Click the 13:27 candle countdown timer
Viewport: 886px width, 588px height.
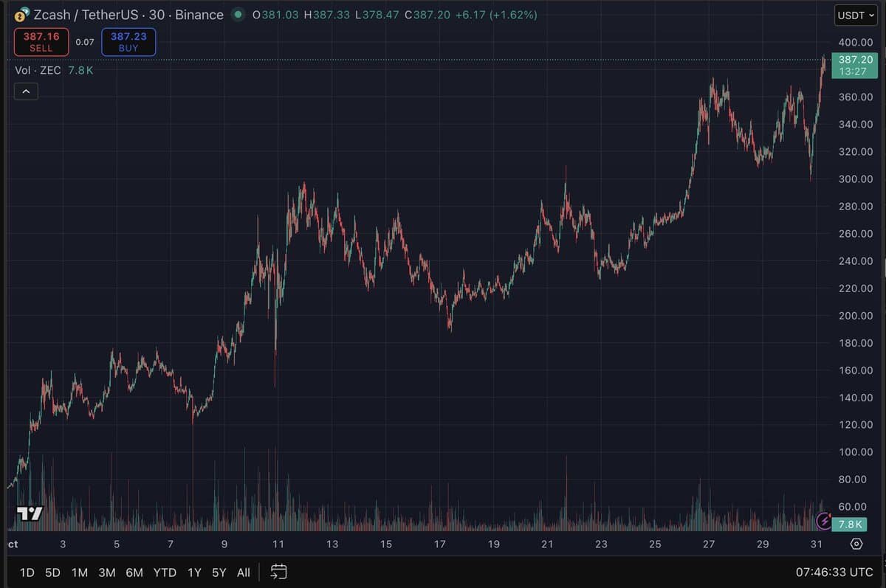[x=853, y=72]
